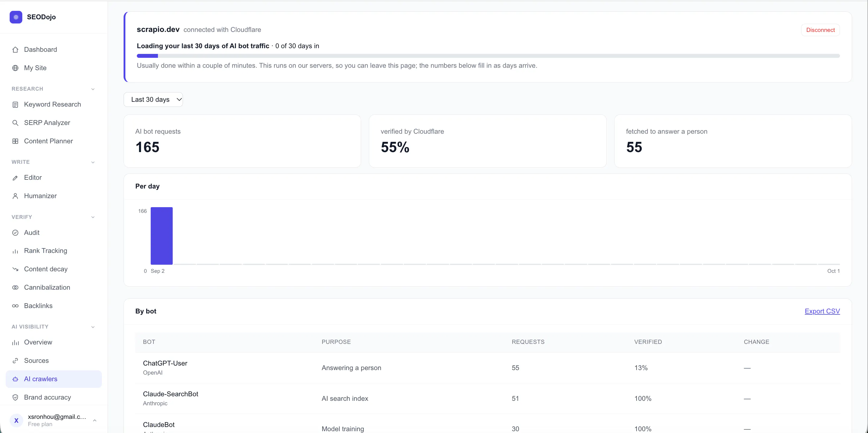
Task: Click the AI crawlers robot icon
Action: click(x=15, y=379)
